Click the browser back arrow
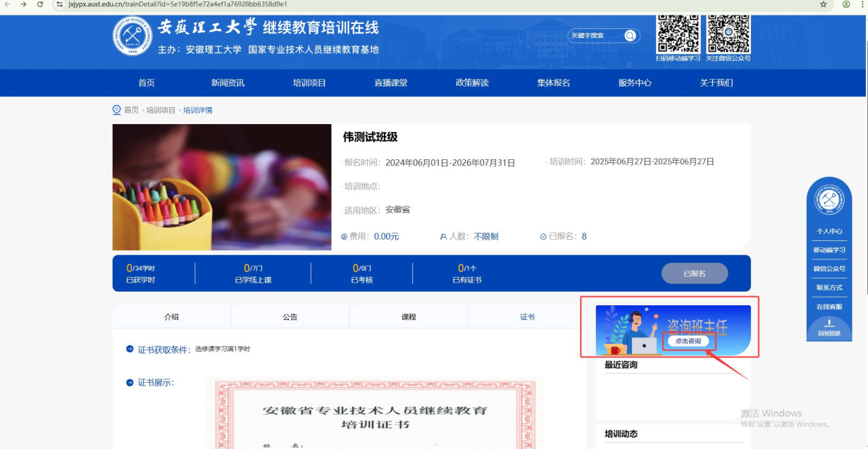 coord(7,4)
